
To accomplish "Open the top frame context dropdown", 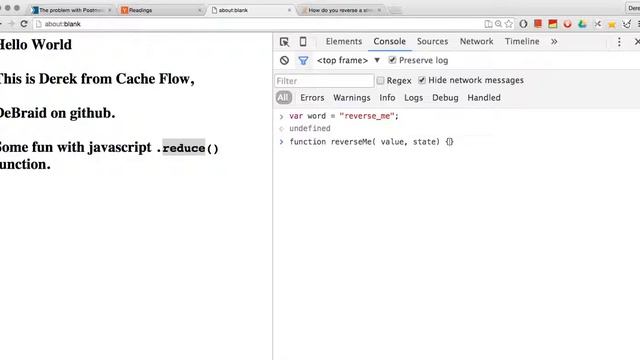I will 348,60.
